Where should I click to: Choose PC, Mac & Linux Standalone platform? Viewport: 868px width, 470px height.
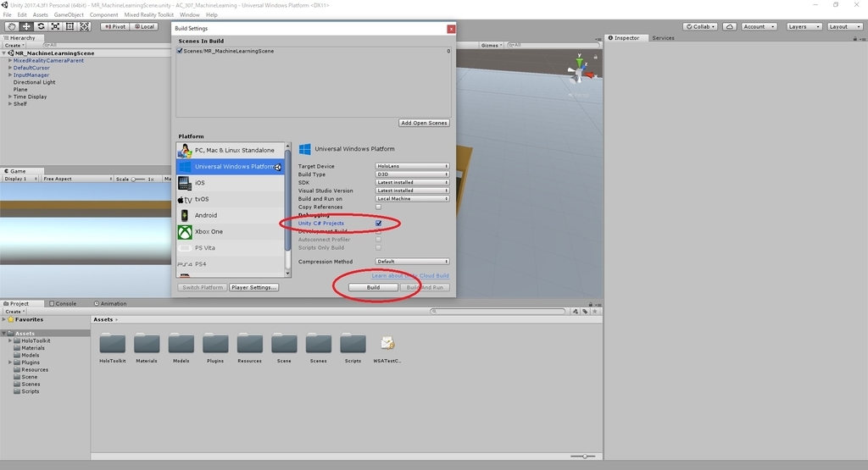[231, 150]
